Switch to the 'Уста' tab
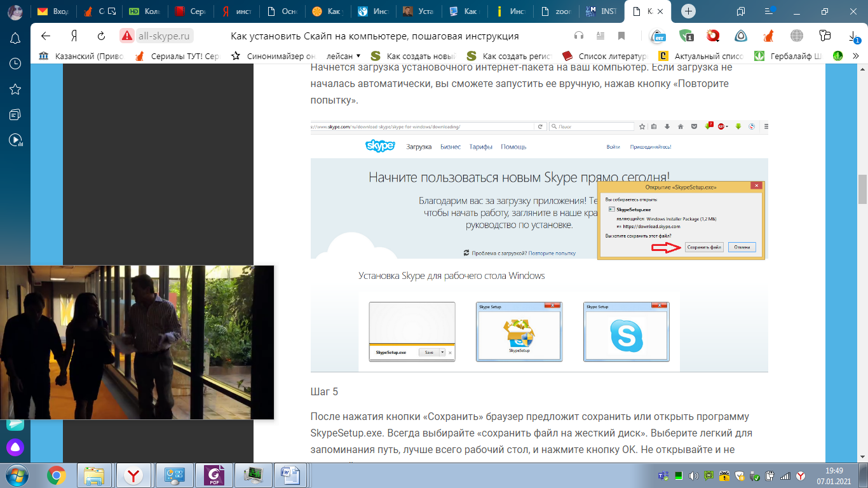 pyautogui.click(x=419, y=11)
